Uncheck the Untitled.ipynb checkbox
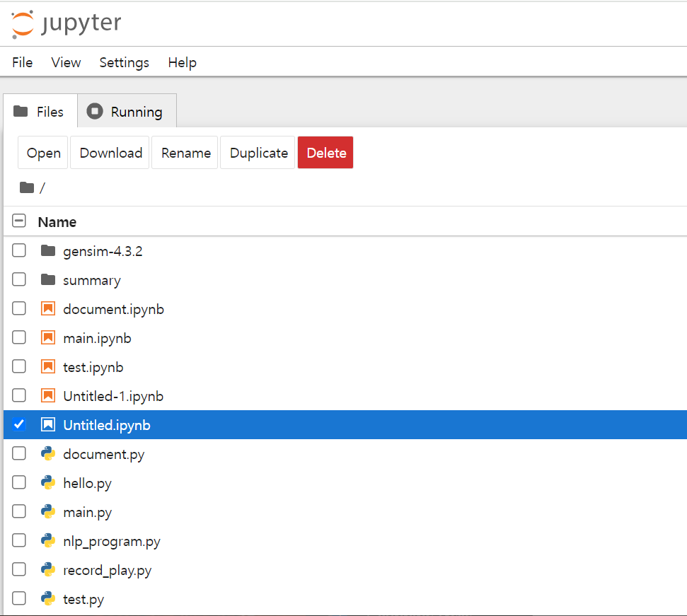Viewport: 687px width, 616px height. click(19, 424)
